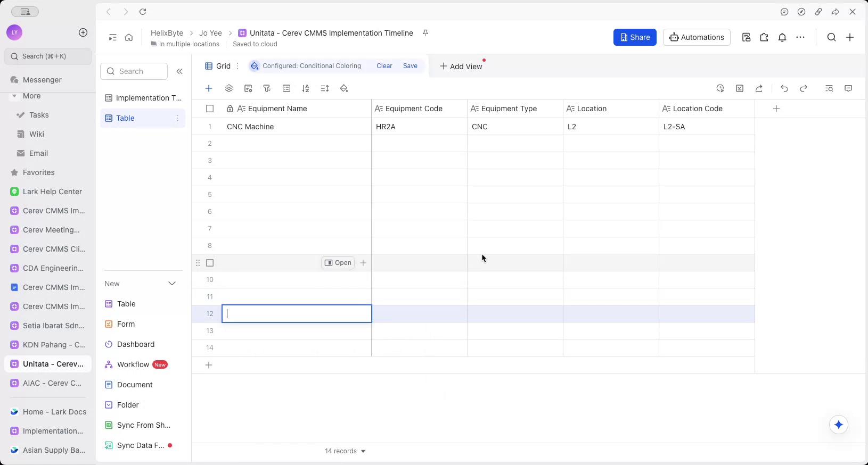Click the Equipment Type column header
The image size is (868, 465).
515,109
